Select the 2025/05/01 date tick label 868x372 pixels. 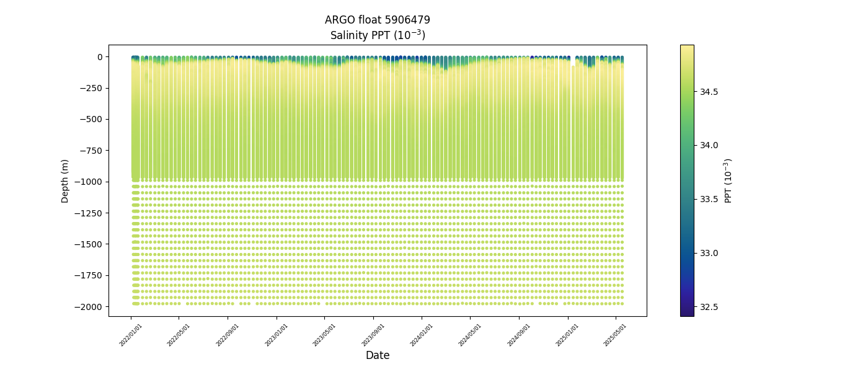pyautogui.click(x=616, y=335)
